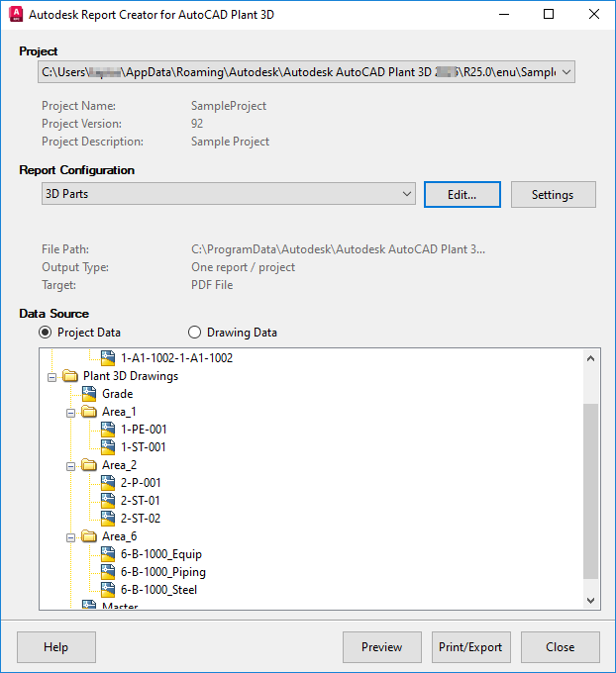Collapse the Area_1 tree node
The width and height of the screenshot is (616, 673).
tap(70, 414)
